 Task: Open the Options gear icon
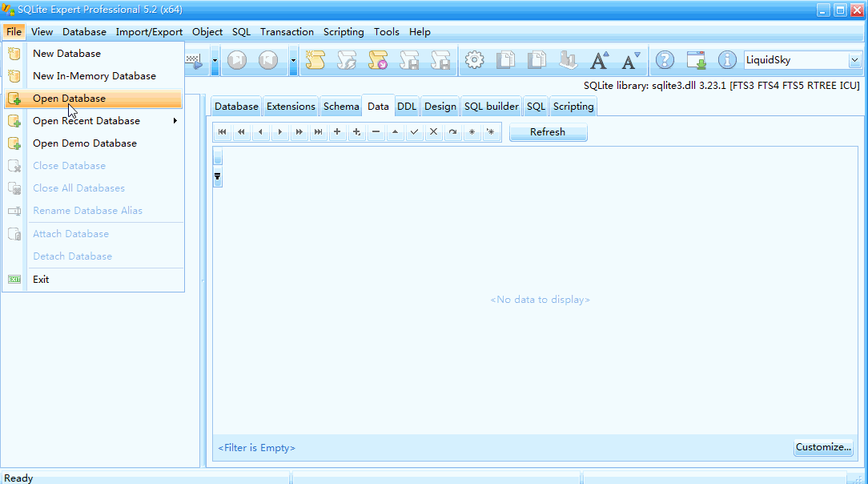click(x=474, y=60)
